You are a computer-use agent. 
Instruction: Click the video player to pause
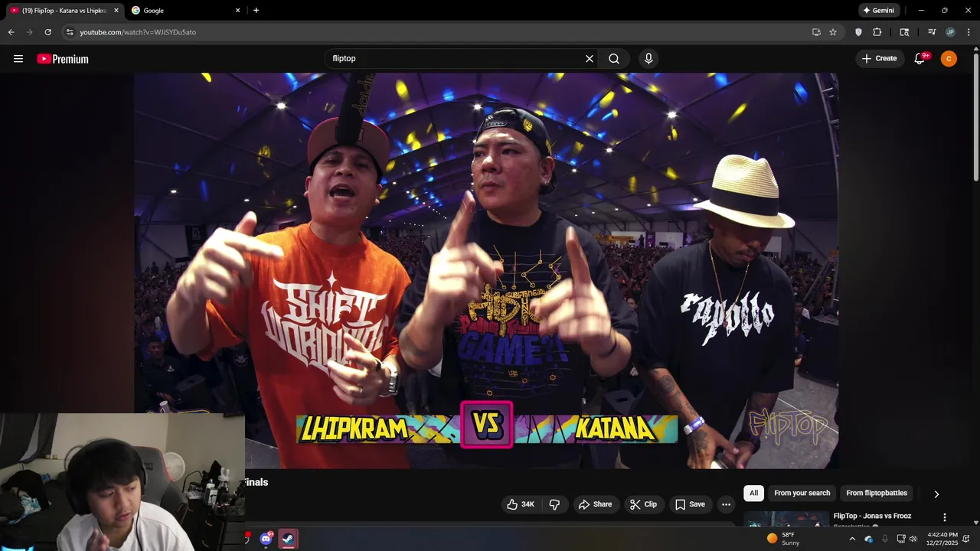pos(486,270)
